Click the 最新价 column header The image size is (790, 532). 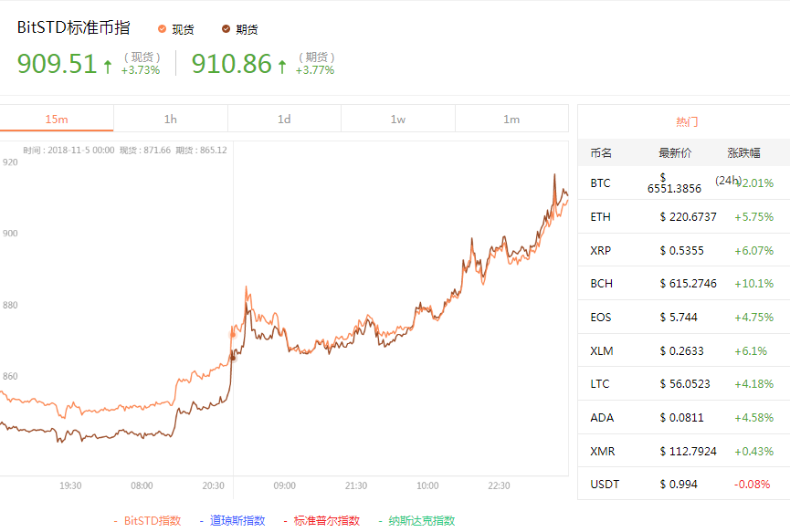click(x=675, y=153)
